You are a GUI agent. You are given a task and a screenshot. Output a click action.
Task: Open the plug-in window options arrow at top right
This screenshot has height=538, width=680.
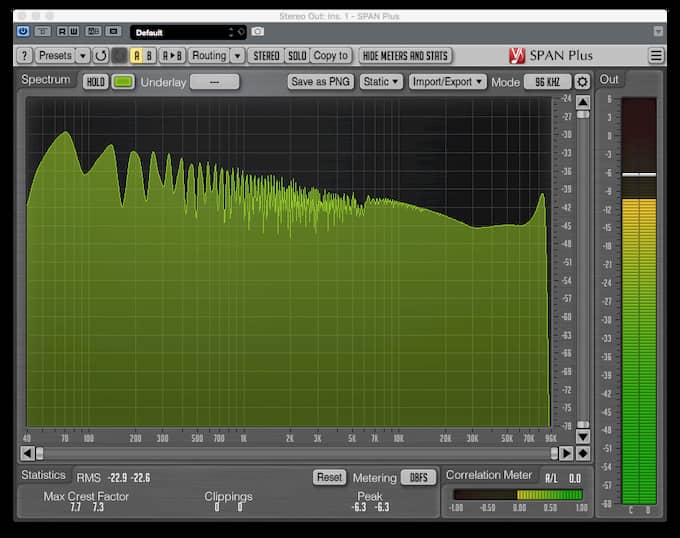point(658,31)
